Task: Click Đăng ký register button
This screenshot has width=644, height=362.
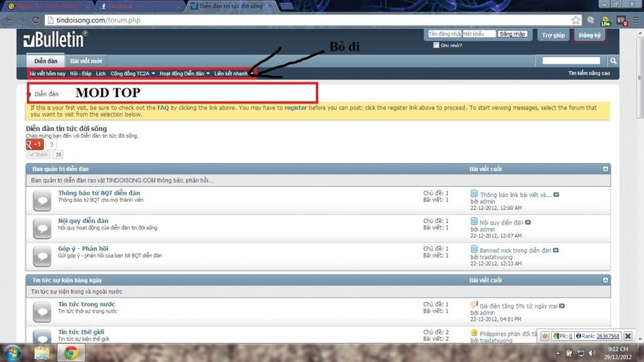Action: (x=589, y=35)
